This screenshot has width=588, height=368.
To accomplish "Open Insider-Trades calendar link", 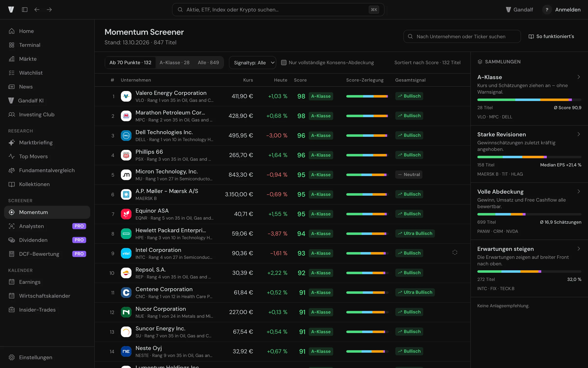I will 47,310.
